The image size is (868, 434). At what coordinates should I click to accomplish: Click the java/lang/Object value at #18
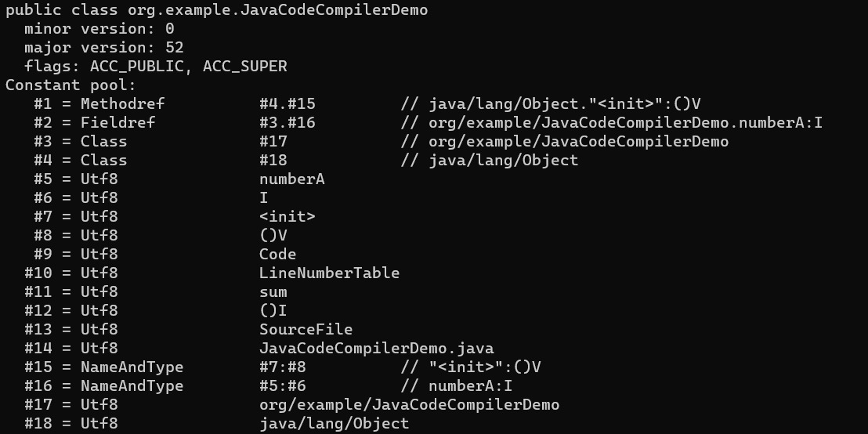click(334, 424)
